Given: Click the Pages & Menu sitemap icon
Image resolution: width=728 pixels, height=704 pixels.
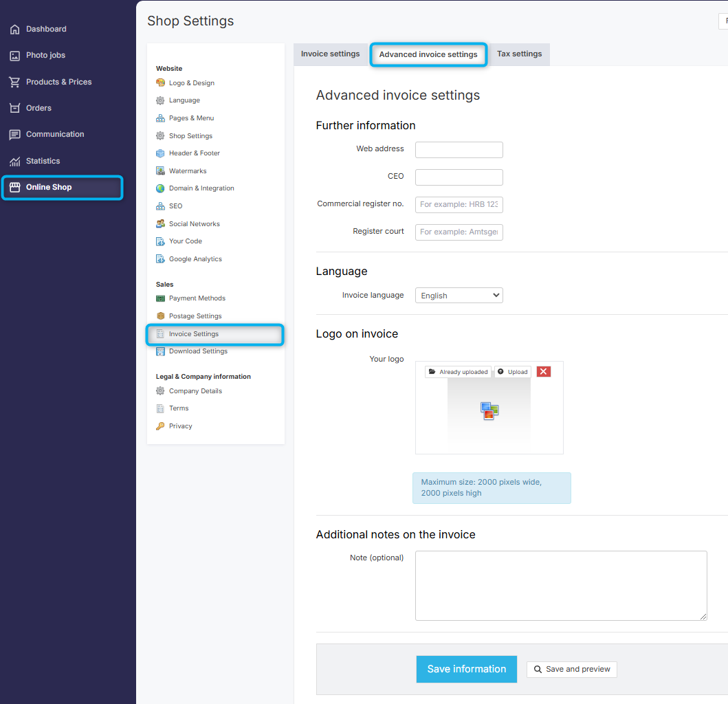Looking at the screenshot, I should [x=160, y=118].
